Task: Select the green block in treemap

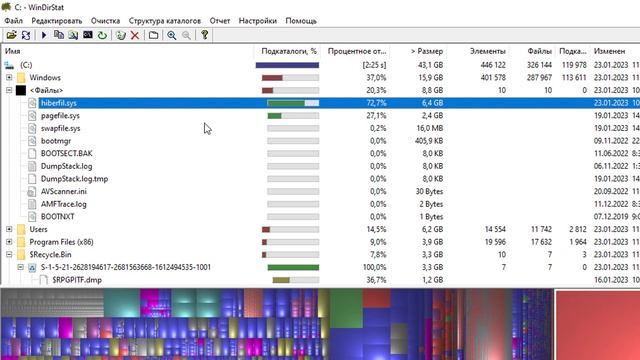Action: (346, 309)
